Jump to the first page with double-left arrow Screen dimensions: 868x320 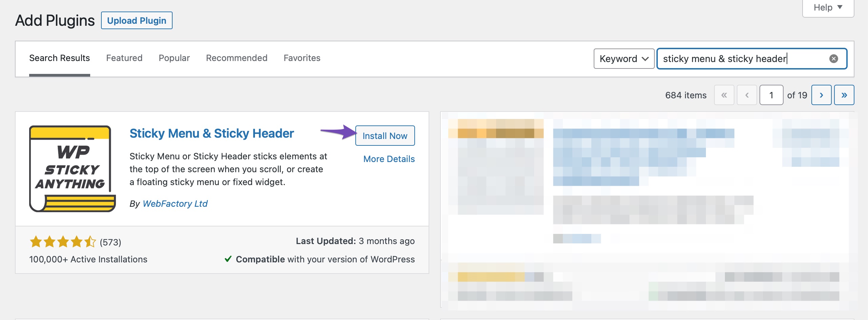click(x=725, y=95)
